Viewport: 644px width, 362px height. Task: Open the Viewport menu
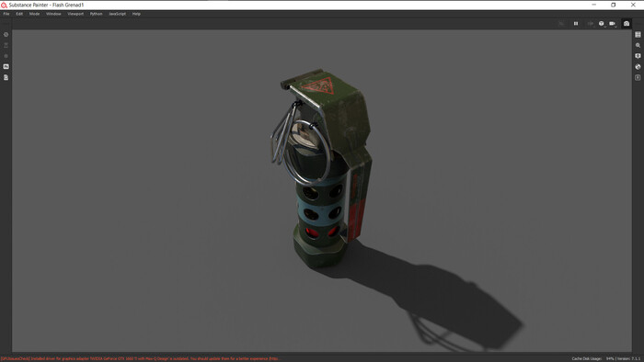75,14
